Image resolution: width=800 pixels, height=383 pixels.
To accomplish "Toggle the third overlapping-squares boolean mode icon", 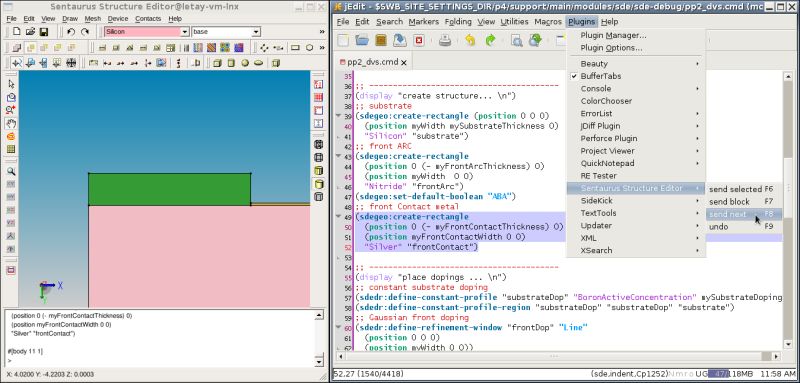I will (x=44, y=48).
